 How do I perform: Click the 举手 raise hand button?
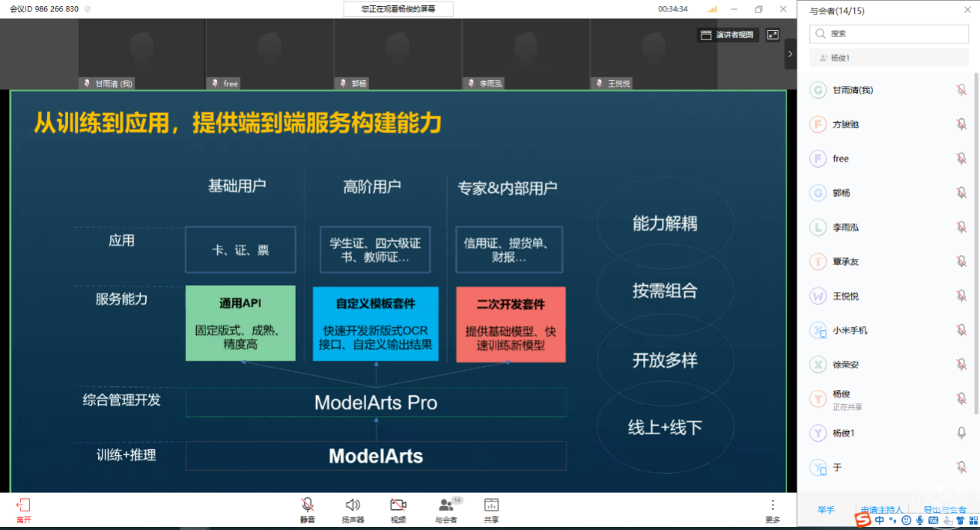pos(826,510)
